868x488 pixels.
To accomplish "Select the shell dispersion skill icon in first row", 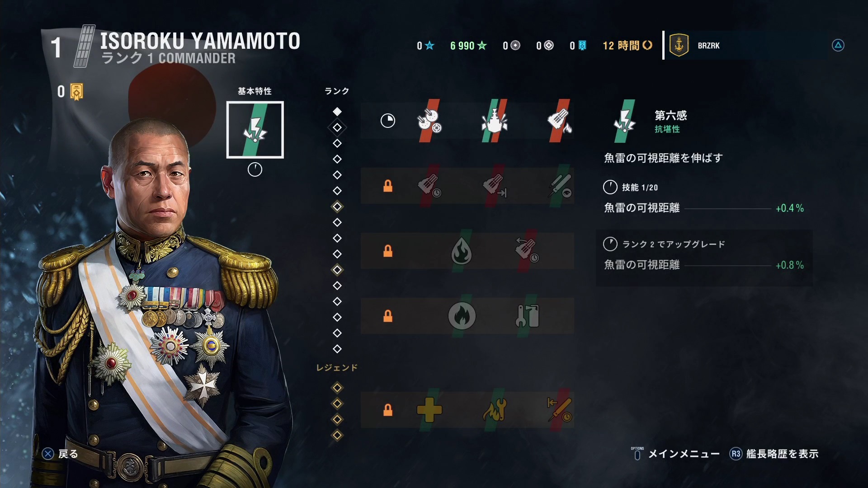I will click(x=429, y=121).
